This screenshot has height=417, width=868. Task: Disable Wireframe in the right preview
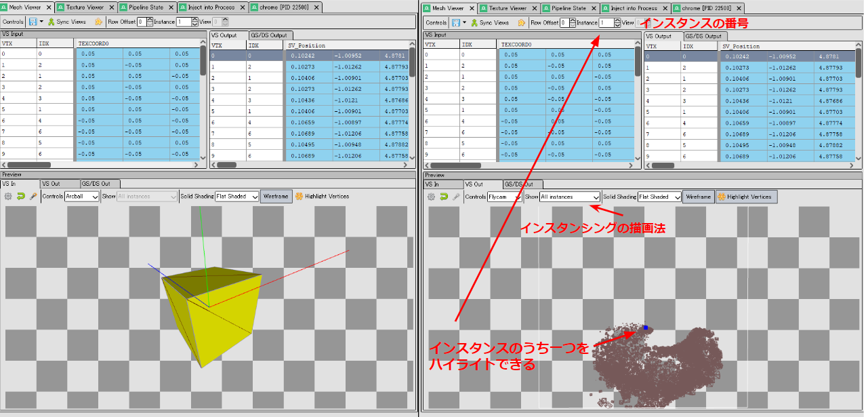coord(699,197)
